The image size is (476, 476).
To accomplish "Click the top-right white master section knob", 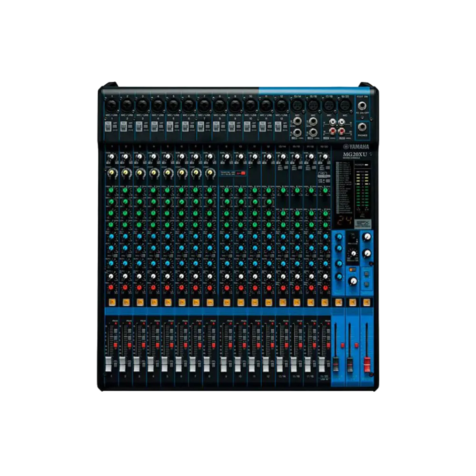I will coord(367,237).
